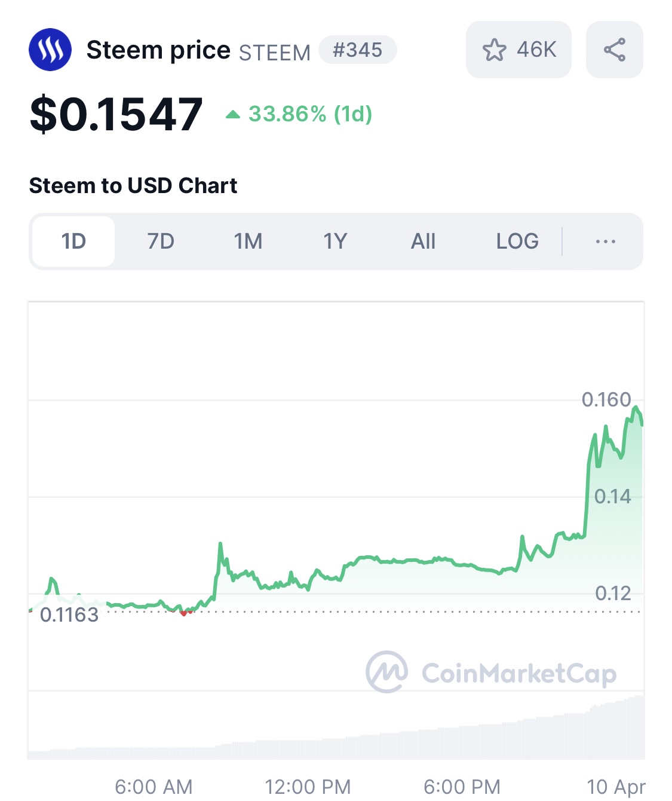
Task: Tap the #345 rank badge
Action: pos(357,50)
